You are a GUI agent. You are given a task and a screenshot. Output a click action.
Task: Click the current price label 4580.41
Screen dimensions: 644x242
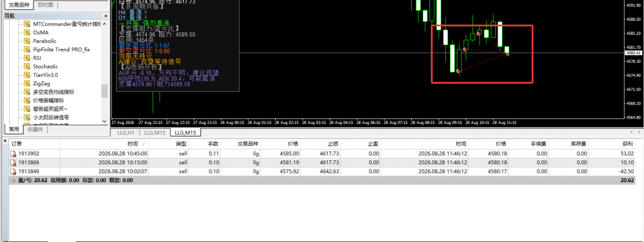pyautogui.click(x=634, y=53)
